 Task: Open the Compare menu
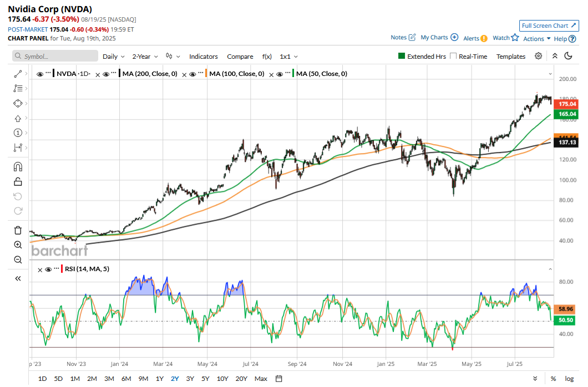coord(240,57)
